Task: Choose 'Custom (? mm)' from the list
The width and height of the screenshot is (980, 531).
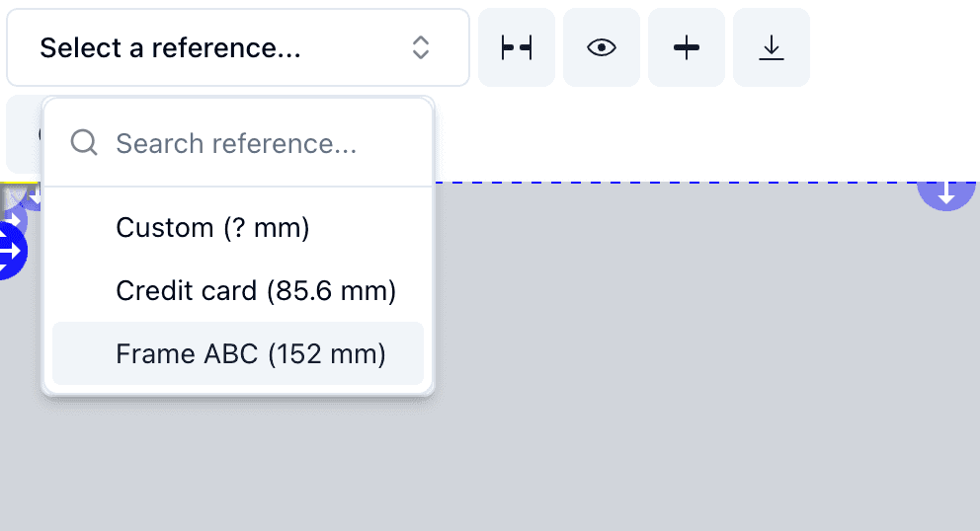Action: click(212, 228)
